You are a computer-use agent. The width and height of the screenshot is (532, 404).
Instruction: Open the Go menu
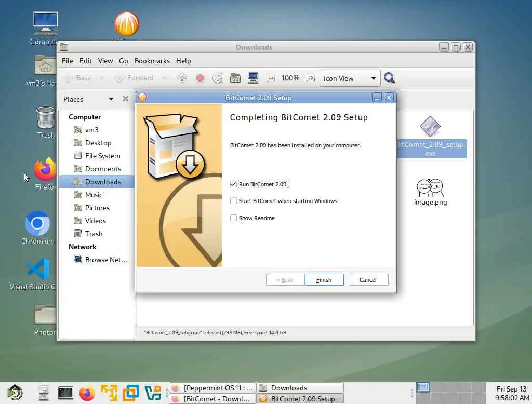[x=124, y=61]
